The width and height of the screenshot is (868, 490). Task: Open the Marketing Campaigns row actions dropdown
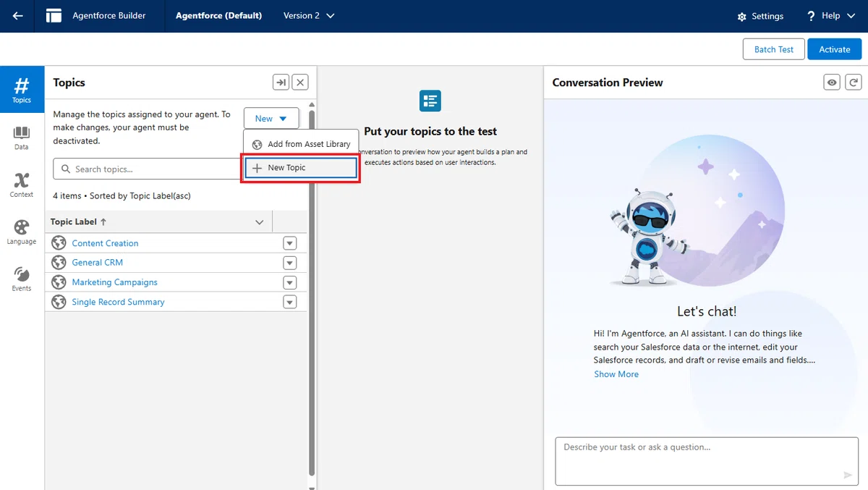point(290,282)
